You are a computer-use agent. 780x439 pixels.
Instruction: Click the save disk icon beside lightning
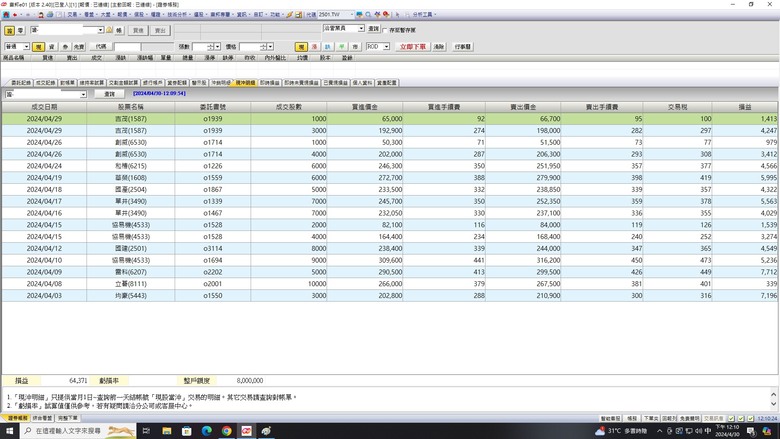pyautogui.click(x=298, y=14)
